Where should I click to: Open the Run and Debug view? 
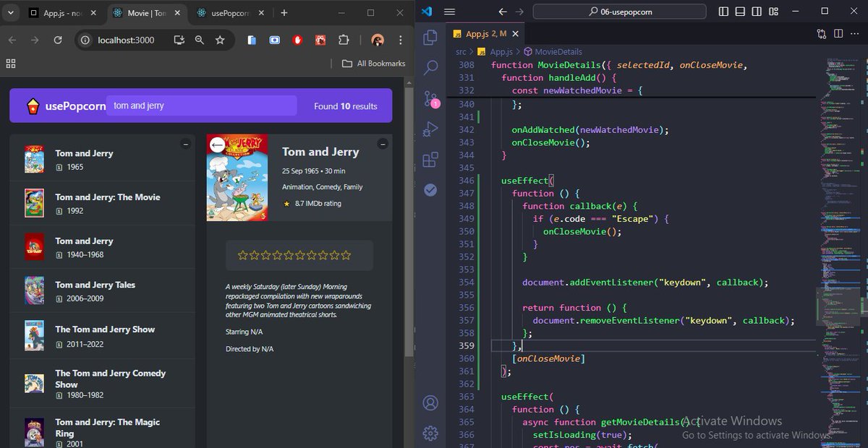430,129
